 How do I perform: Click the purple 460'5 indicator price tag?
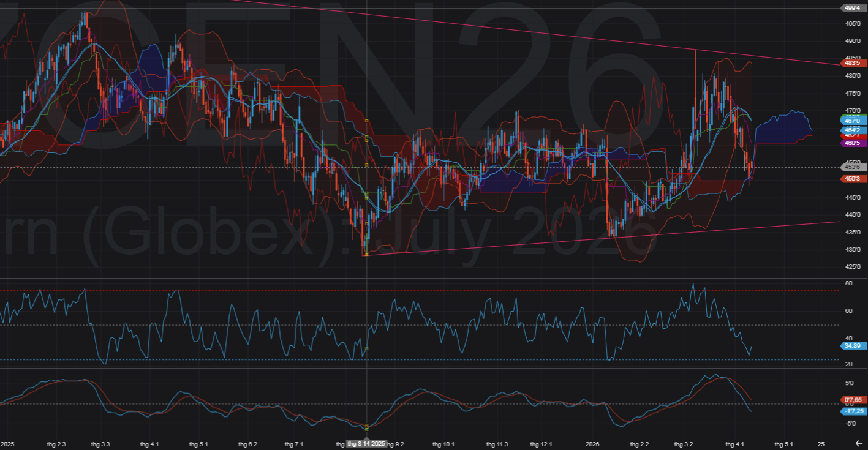coord(851,143)
